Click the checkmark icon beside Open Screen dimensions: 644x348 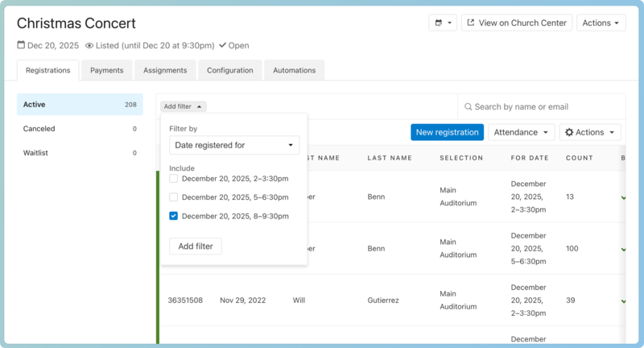click(222, 45)
